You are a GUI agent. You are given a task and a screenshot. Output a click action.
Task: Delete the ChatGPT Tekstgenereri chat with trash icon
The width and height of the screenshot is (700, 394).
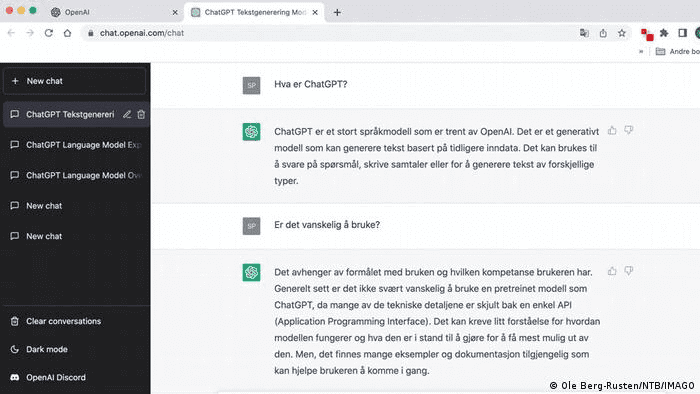(x=141, y=115)
